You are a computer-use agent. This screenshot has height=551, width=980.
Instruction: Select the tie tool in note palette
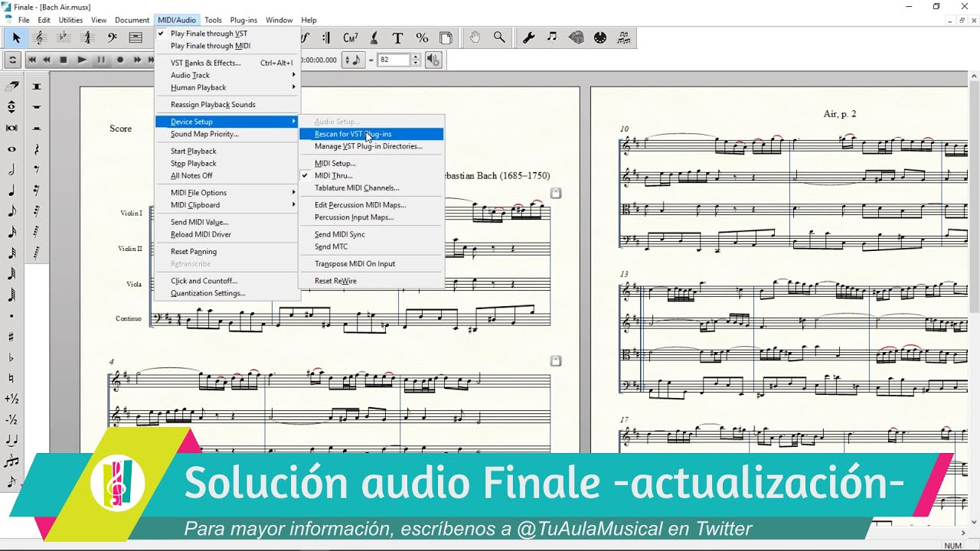(11, 440)
